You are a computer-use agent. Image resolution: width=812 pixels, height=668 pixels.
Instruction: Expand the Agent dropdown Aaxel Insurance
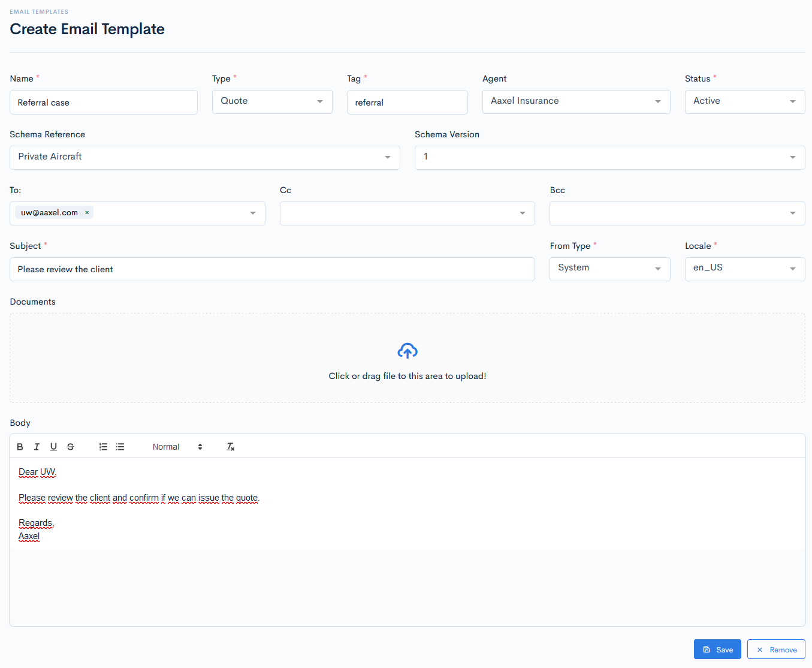(575, 102)
